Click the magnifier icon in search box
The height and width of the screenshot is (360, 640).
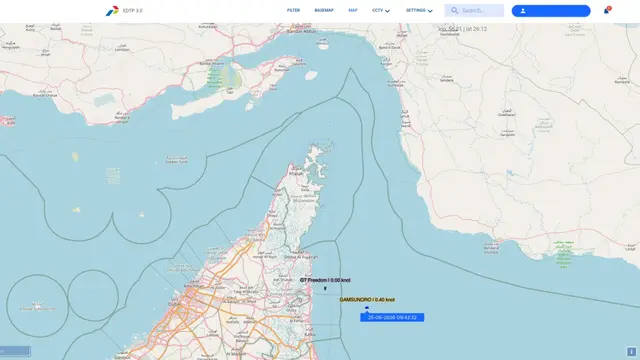(454, 11)
